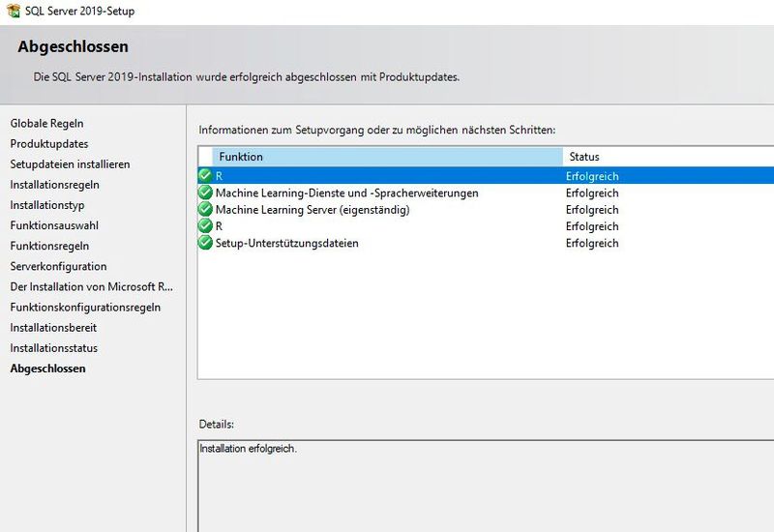The height and width of the screenshot is (532, 774).
Task: Click 'Installation erfolgreich.' details text
Action: (x=249, y=448)
